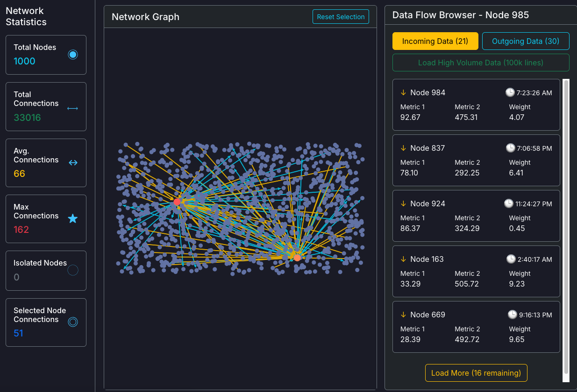Viewport: 577px width, 392px height.
Task: Click the Weight value 9.65
Action: pos(517,339)
